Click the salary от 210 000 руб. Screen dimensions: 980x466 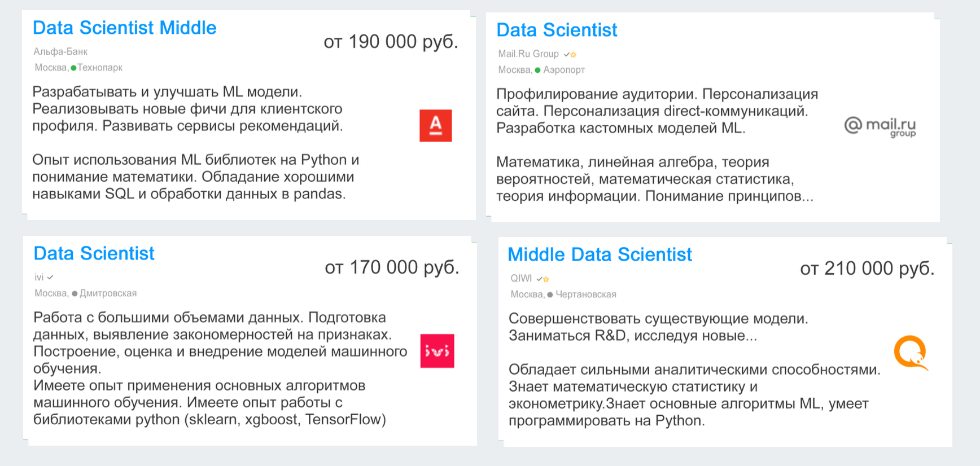point(868,268)
